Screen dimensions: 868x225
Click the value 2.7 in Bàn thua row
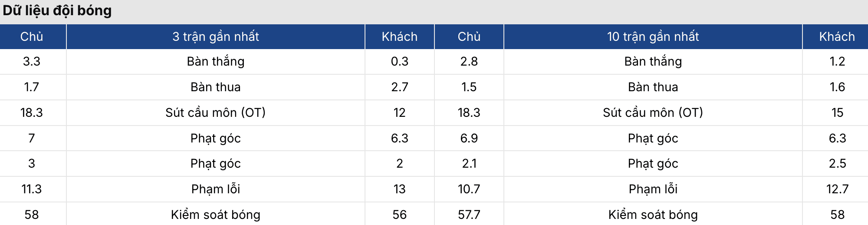399,87
